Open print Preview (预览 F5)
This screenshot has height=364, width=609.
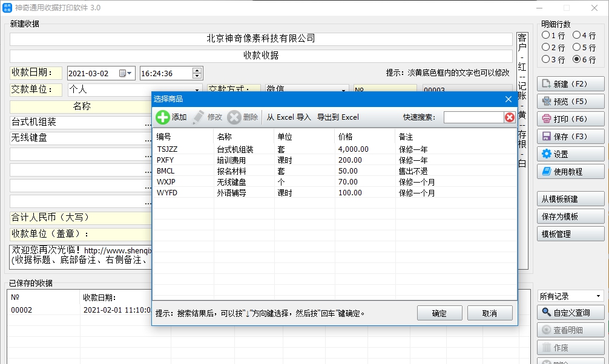(x=570, y=102)
